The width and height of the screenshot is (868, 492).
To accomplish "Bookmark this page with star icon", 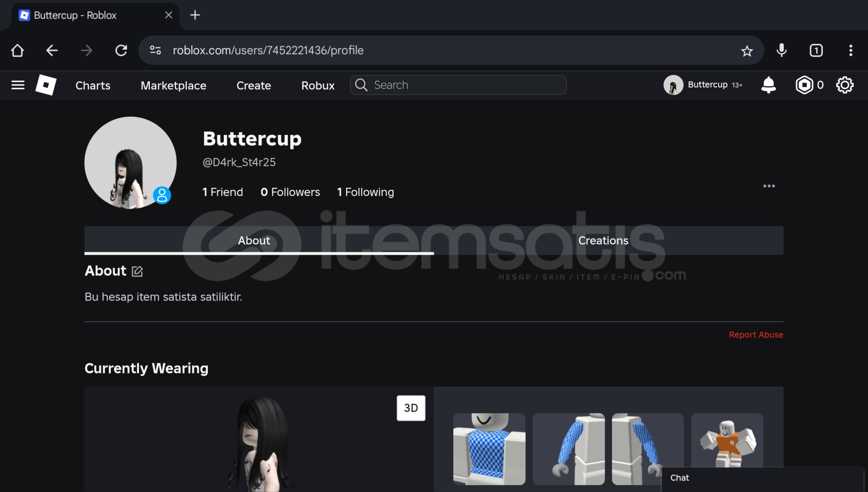I will [747, 51].
